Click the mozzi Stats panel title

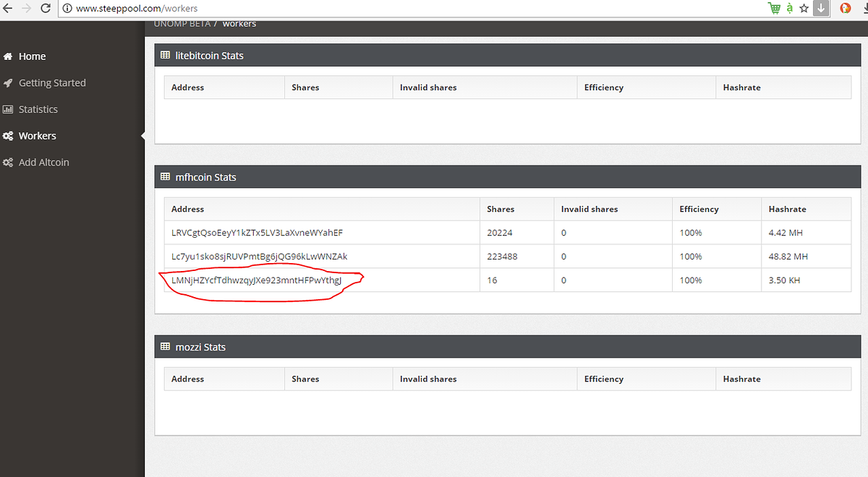tap(201, 347)
